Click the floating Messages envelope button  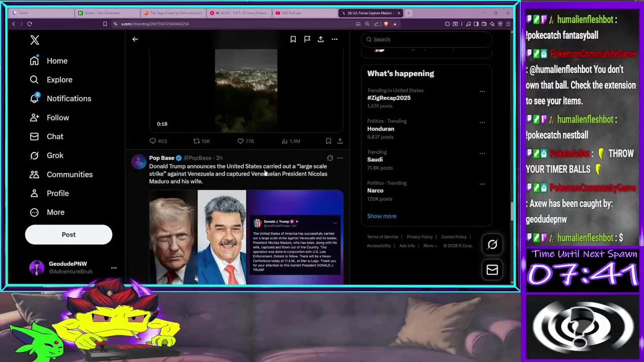[492, 270]
